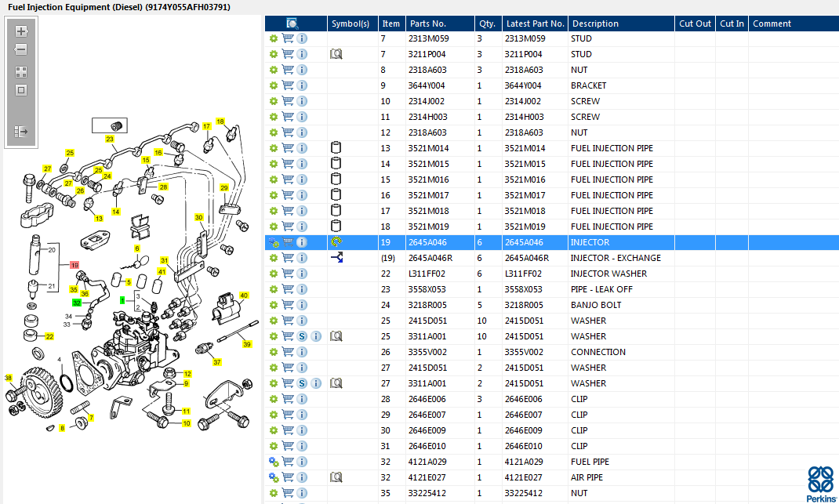
Task: Click the four-squares grid view icon
Action: click(21, 71)
